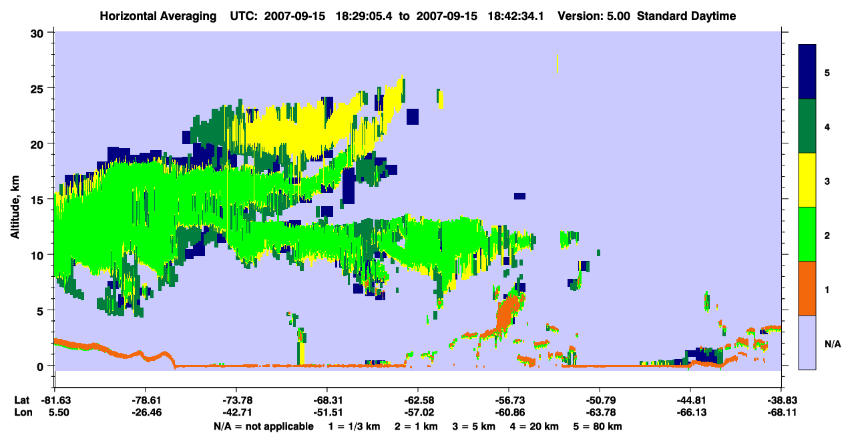Viewport: 868px width, 445px height.
Task: Click the altitude tick label 30
Action: 39,33
